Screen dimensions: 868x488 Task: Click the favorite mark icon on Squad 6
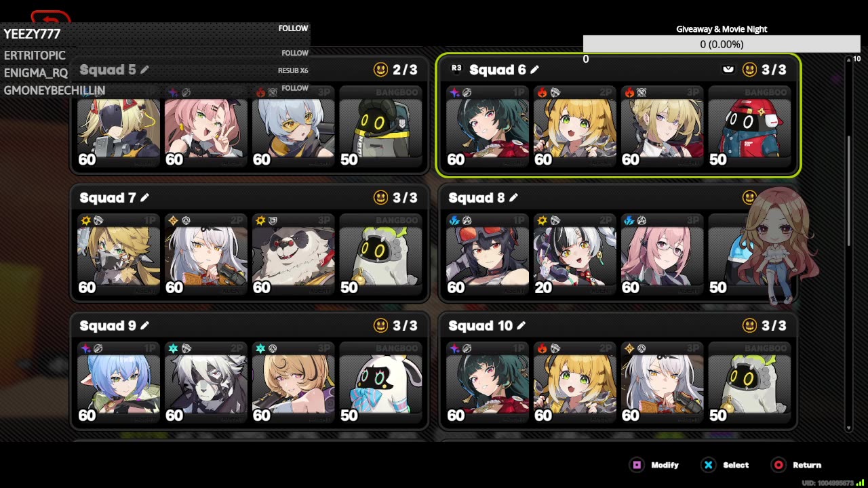pyautogui.click(x=728, y=69)
